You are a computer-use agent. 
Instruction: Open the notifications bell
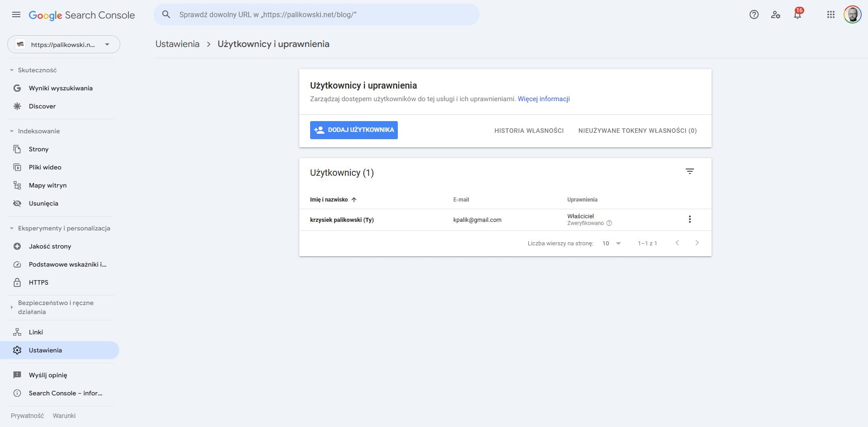[797, 14]
